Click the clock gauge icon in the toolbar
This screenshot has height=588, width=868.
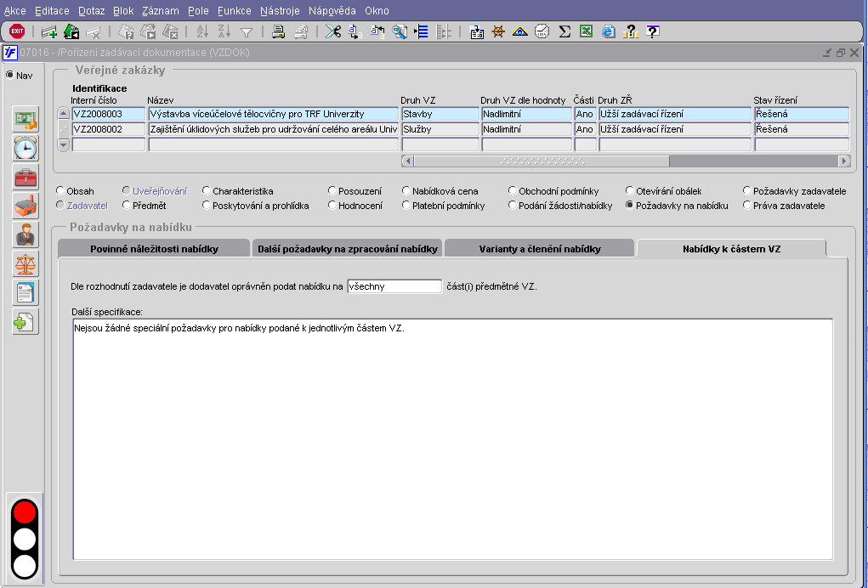542,32
